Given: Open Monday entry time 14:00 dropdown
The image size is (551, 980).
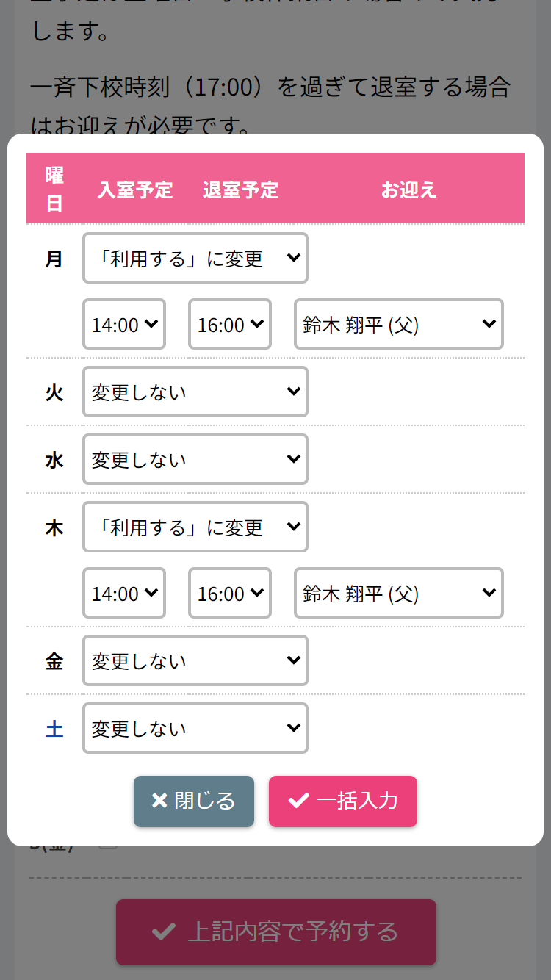Looking at the screenshot, I should pyautogui.click(x=124, y=324).
